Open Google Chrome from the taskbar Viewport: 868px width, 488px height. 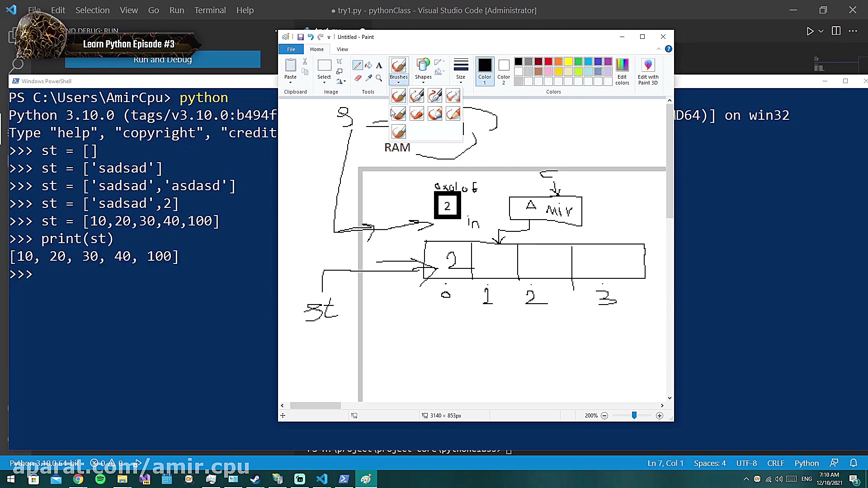click(78, 479)
